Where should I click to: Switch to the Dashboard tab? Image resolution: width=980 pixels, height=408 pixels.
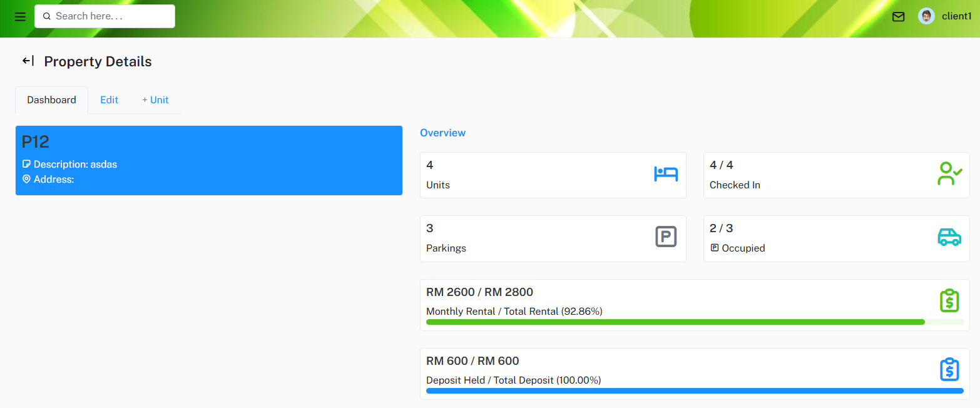[51, 100]
